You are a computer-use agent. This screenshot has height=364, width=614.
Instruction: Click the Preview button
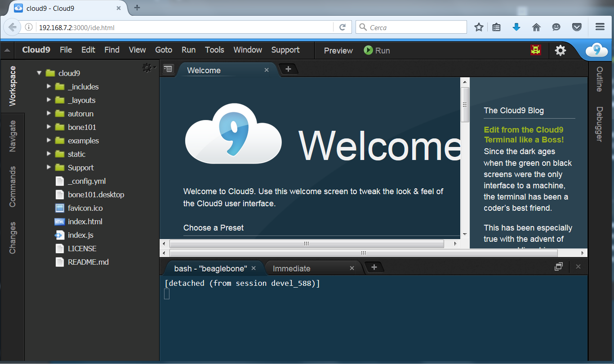(x=338, y=51)
